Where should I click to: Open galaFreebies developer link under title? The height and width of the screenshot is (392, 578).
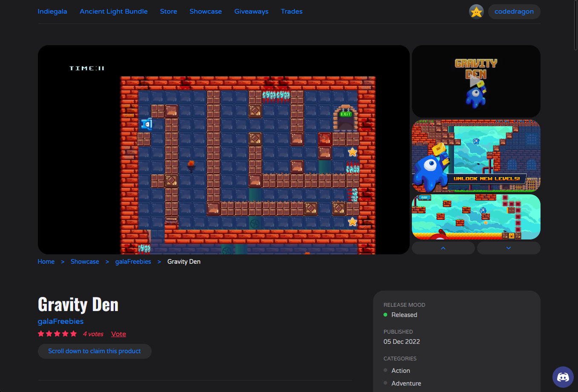(60, 321)
